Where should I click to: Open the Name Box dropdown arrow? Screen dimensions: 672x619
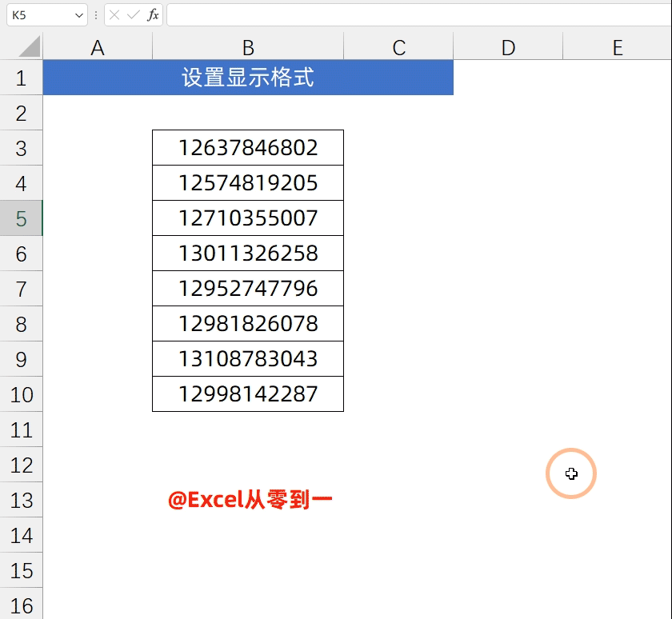click(79, 15)
